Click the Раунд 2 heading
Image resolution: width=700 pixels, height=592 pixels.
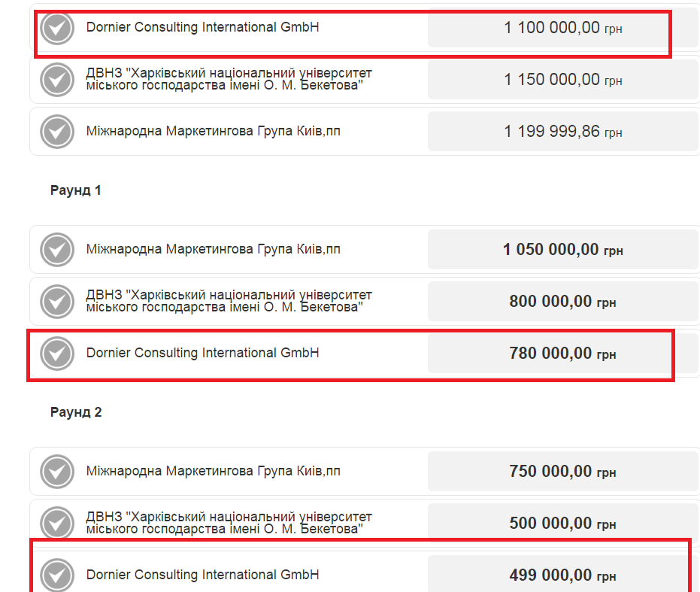(x=76, y=412)
